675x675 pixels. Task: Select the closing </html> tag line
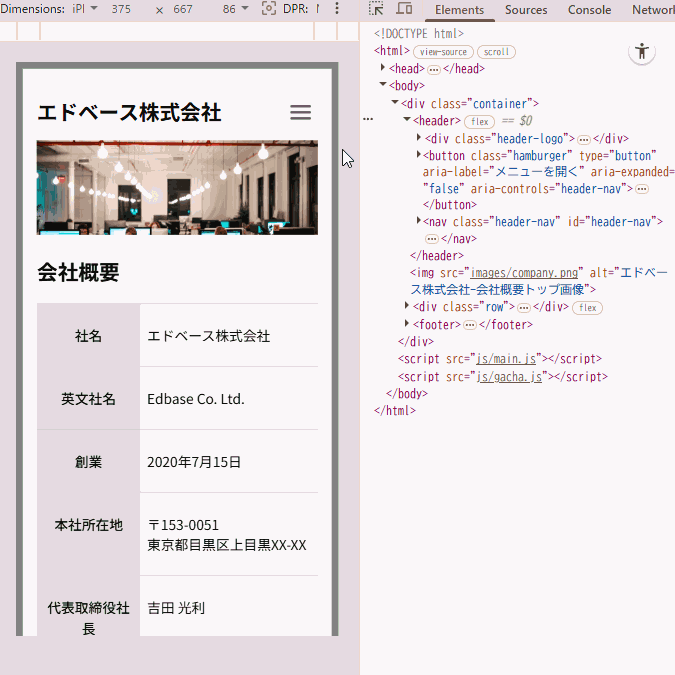395,411
